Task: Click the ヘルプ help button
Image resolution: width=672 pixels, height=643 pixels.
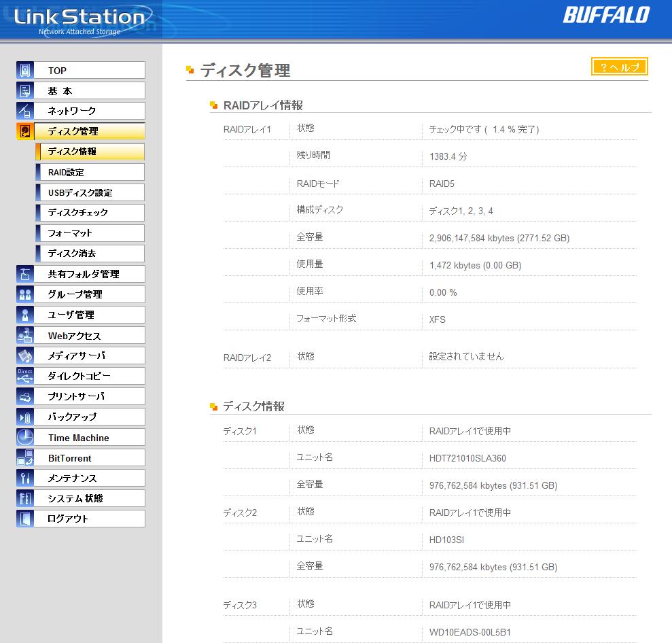Action: 619,67
